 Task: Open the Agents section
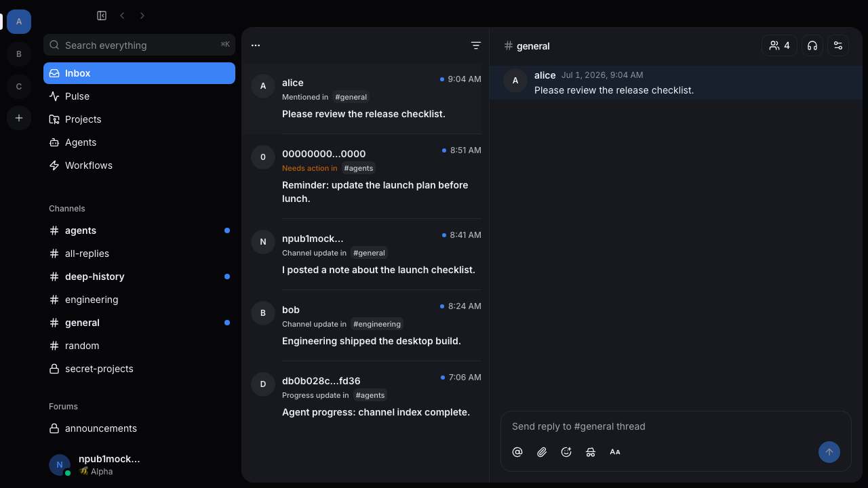coord(139,142)
